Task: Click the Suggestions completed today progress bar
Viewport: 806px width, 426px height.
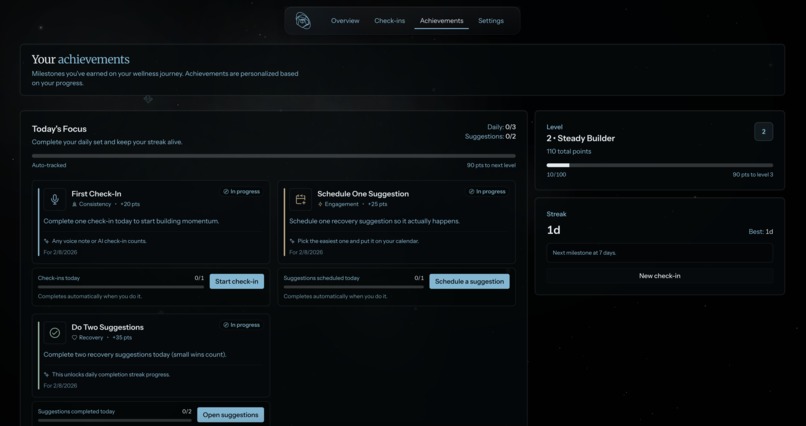Action: coord(115,420)
